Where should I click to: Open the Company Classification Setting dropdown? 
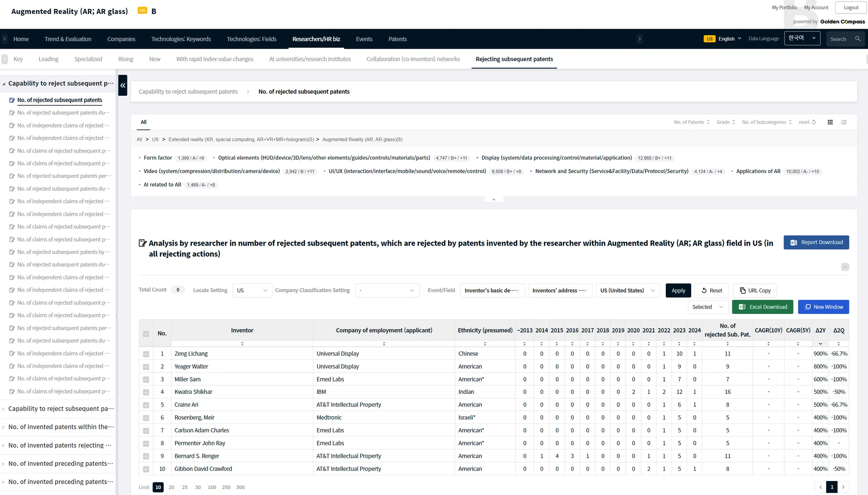click(x=387, y=290)
